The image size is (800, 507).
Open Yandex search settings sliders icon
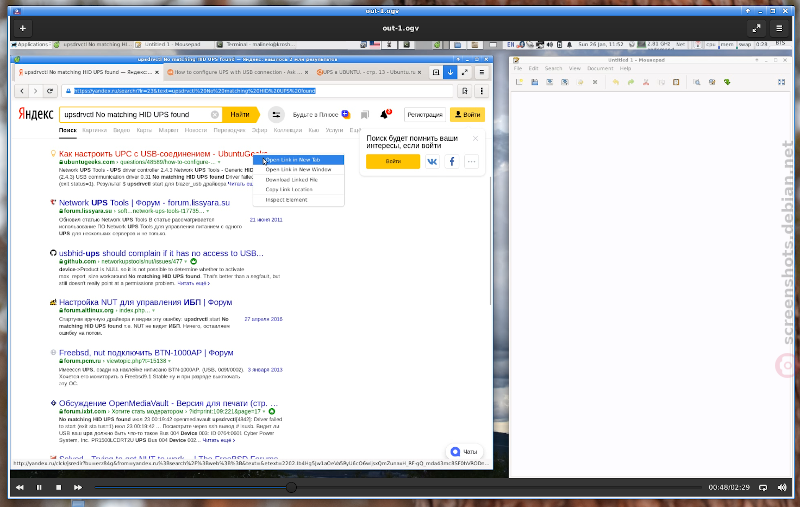276,115
